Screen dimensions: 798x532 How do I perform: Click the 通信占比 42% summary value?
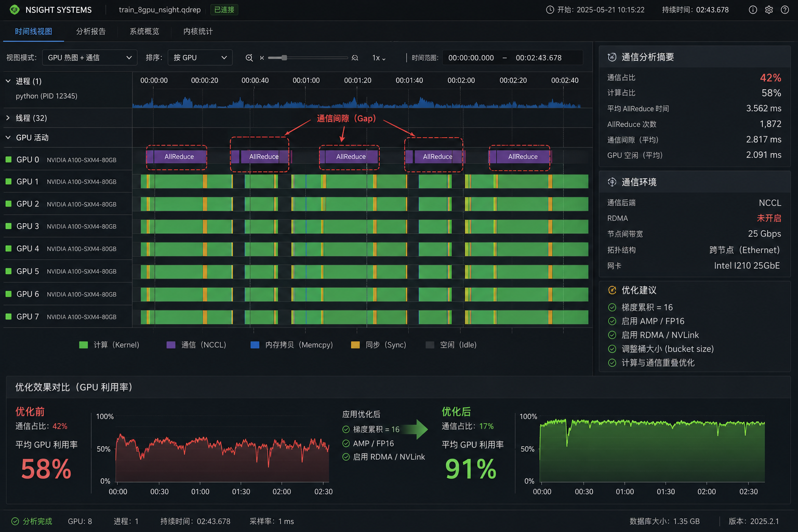pyautogui.click(x=770, y=78)
